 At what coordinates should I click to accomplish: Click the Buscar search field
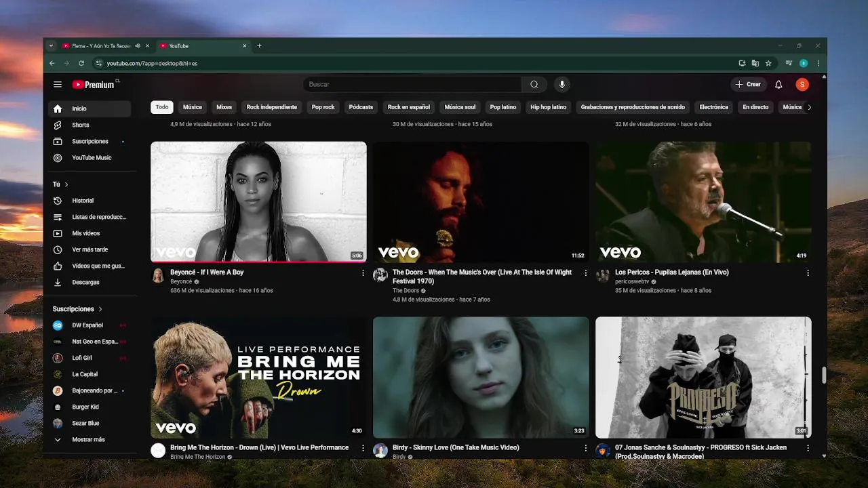pos(412,85)
